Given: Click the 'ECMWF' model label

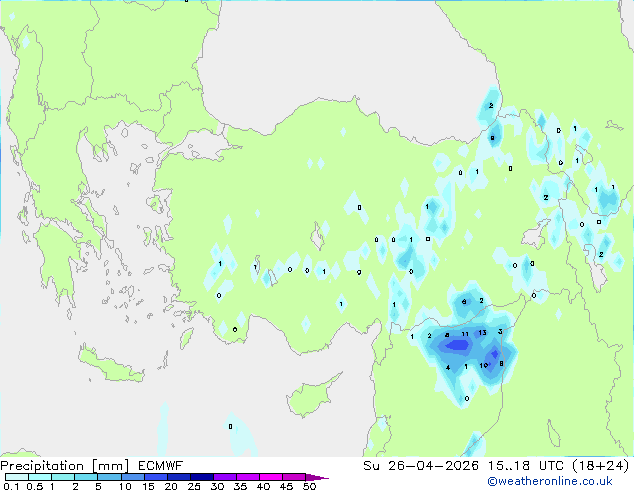Looking at the screenshot, I should 161,466.
